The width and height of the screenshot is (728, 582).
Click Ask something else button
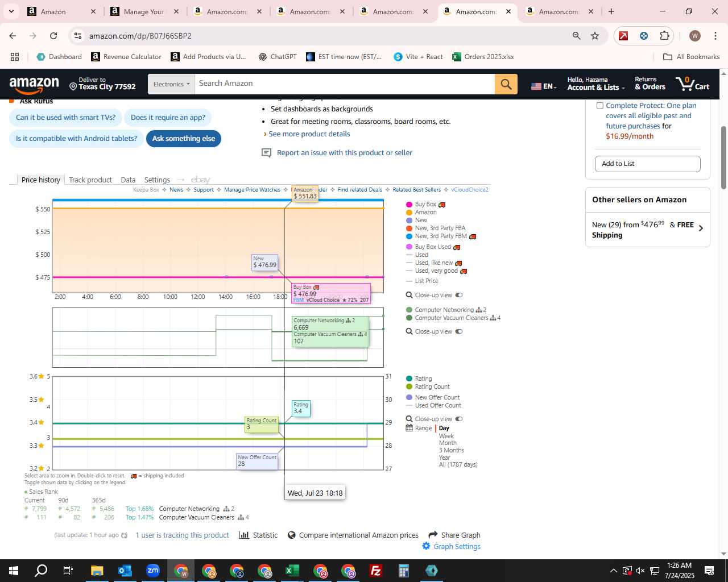pyautogui.click(x=184, y=139)
